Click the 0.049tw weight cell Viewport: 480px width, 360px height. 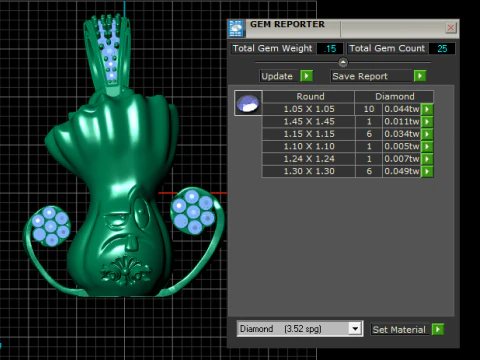pyautogui.click(x=402, y=171)
